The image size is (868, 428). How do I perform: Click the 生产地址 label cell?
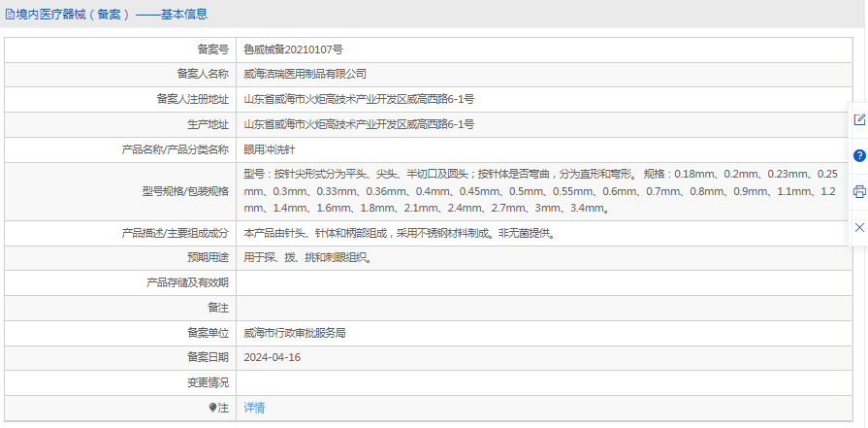tap(120, 124)
